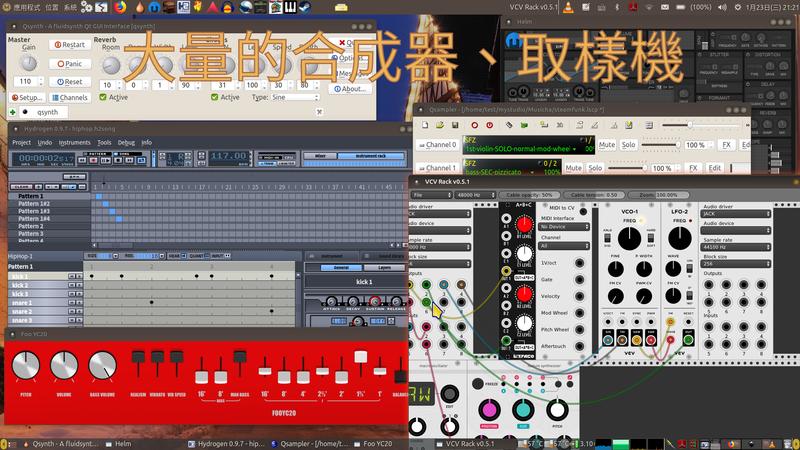Click Restart in Qsynth
Image resolution: width=800 pixels, height=450 pixels.
tap(70, 45)
